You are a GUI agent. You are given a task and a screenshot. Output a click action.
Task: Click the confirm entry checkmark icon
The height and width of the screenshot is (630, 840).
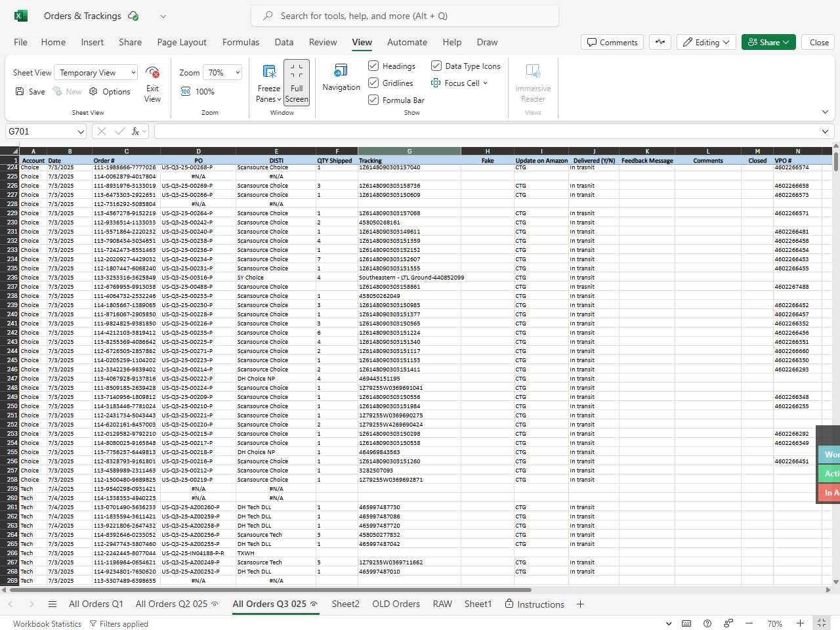pyautogui.click(x=119, y=131)
